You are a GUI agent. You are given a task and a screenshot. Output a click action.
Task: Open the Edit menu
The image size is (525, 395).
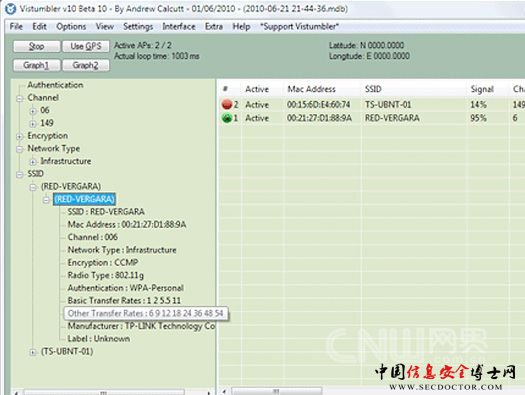(x=39, y=26)
